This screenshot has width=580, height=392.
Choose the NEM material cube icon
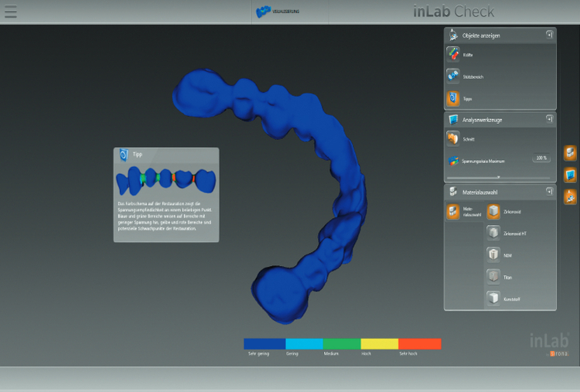point(493,254)
